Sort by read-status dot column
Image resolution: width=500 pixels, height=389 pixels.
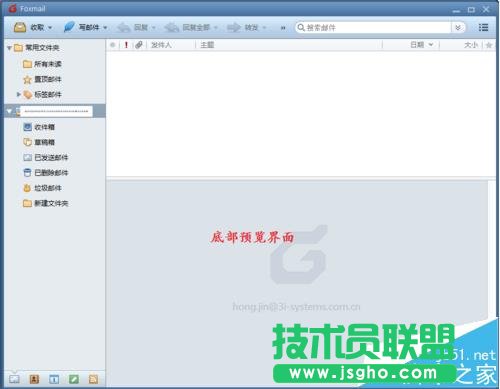(x=113, y=45)
